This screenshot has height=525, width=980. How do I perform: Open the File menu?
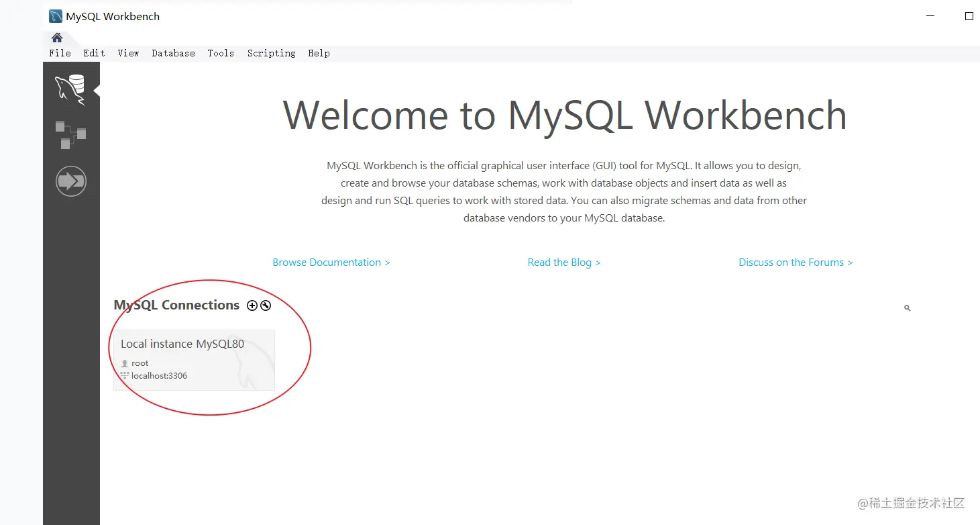60,53
